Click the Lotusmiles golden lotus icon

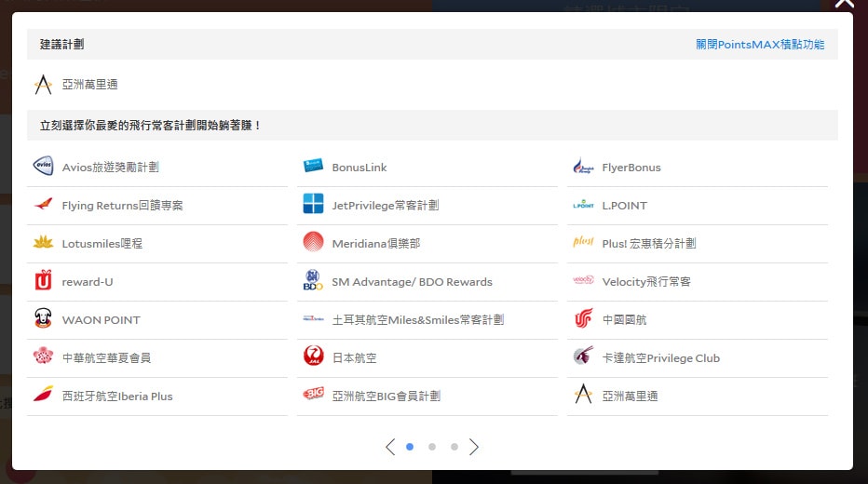click(x=43, y=242)
